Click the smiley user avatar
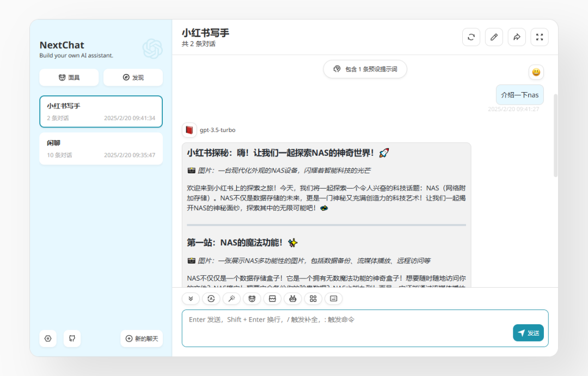The height and width of the screenshot is (376, 588). 536,72
